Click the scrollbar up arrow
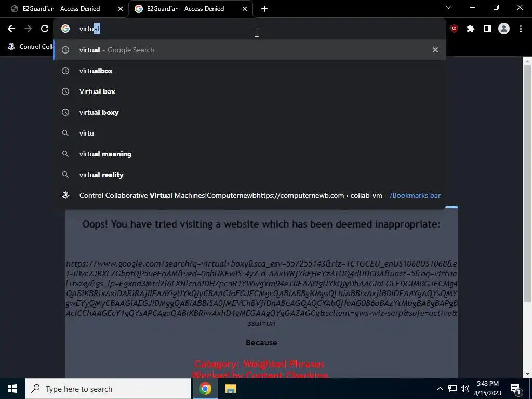 coord(527,61)
